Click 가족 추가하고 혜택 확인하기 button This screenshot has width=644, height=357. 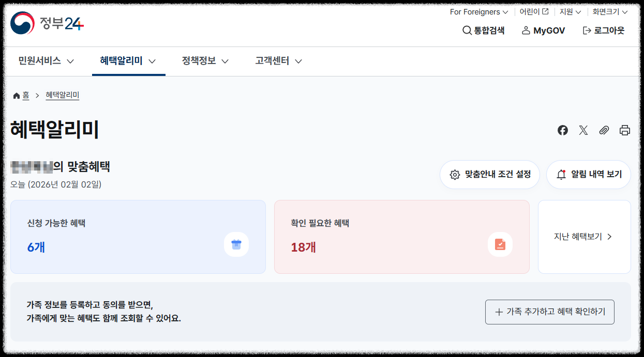click(x=549, y=312)
